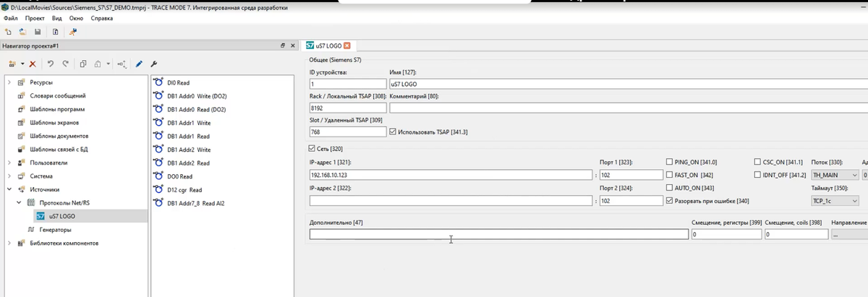Select DB1 Addr0 Write (DO2) channel

pos(197,96)
